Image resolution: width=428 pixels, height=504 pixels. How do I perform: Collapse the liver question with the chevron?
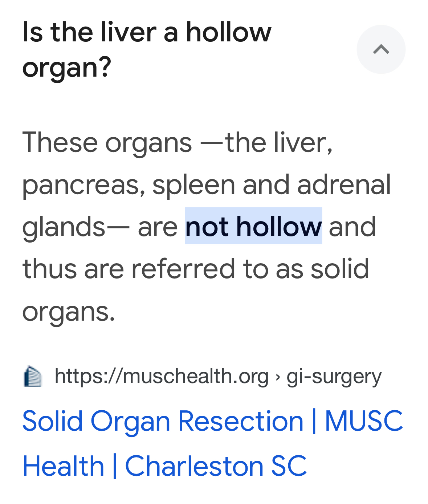(381, 49)
